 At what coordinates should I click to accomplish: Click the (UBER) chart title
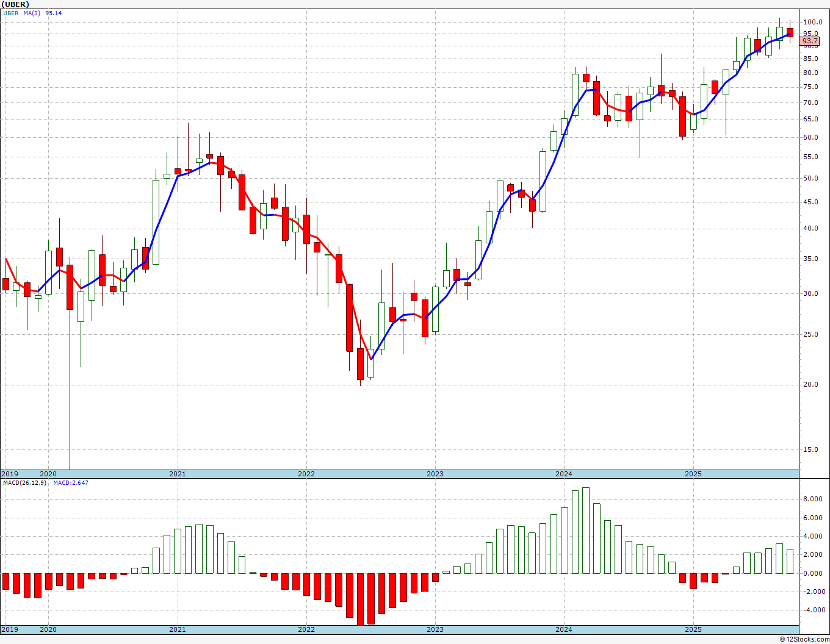point(15,4)
